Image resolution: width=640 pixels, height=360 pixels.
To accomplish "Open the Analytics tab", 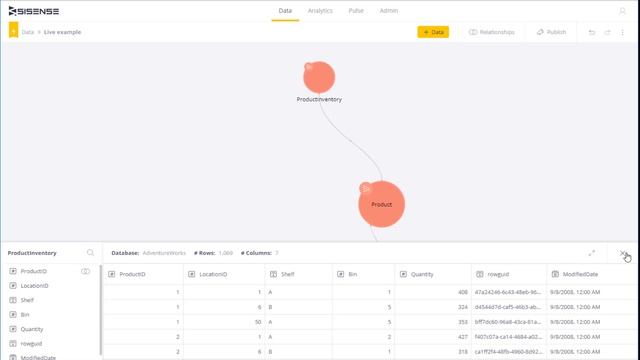I will (320, 11).
